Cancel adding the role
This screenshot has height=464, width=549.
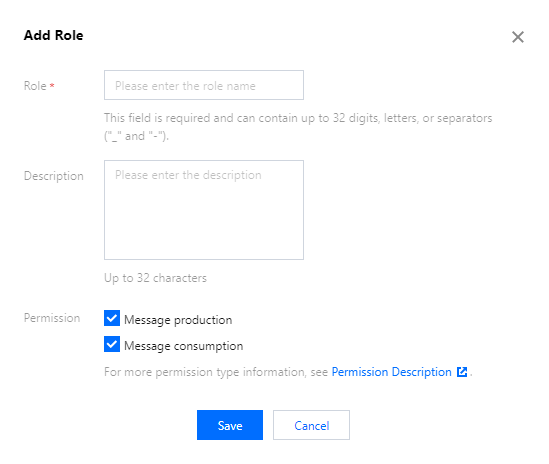click(311, 425)
